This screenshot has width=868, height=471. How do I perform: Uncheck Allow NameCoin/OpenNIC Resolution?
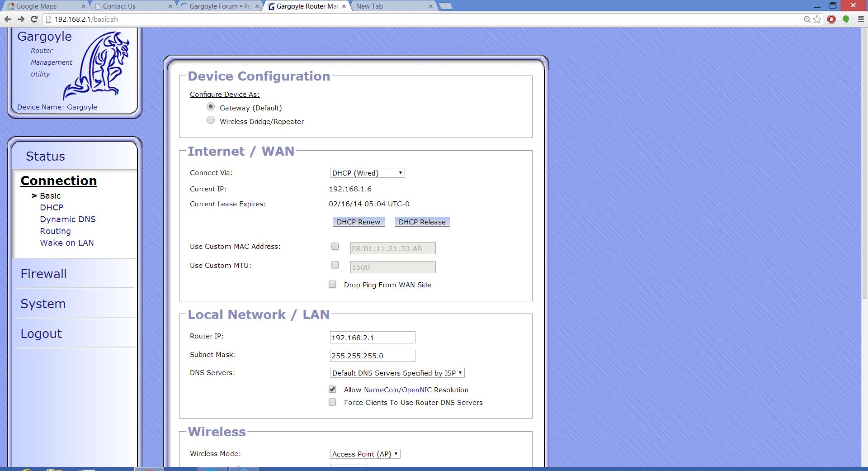pos(332,389)
